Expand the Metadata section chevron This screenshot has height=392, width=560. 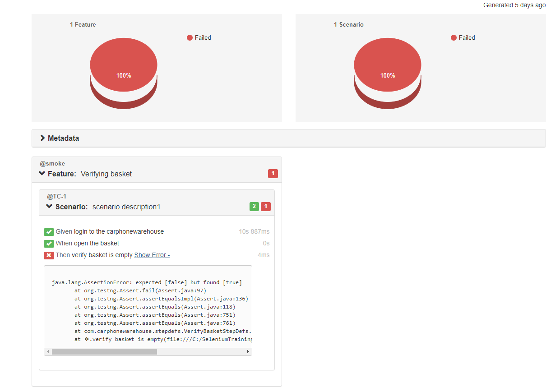click(42, 138)
